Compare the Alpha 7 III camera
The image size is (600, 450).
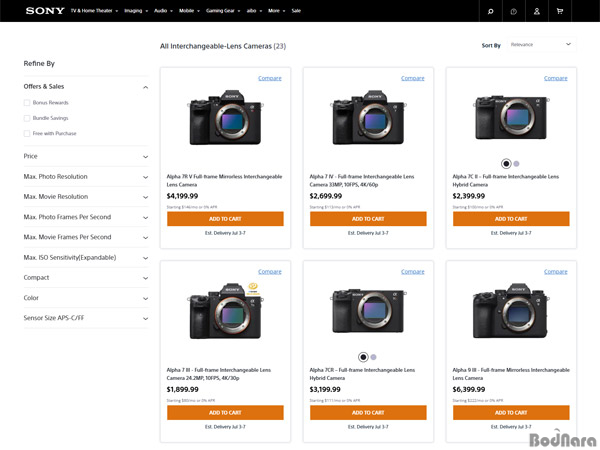270,272
